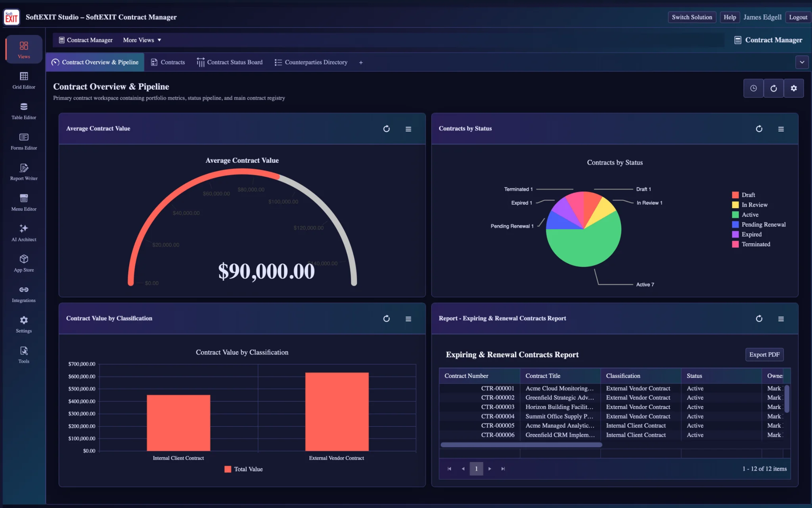
Task: Toggle Total Value legend in bar chart
Action: pos(243,469)
